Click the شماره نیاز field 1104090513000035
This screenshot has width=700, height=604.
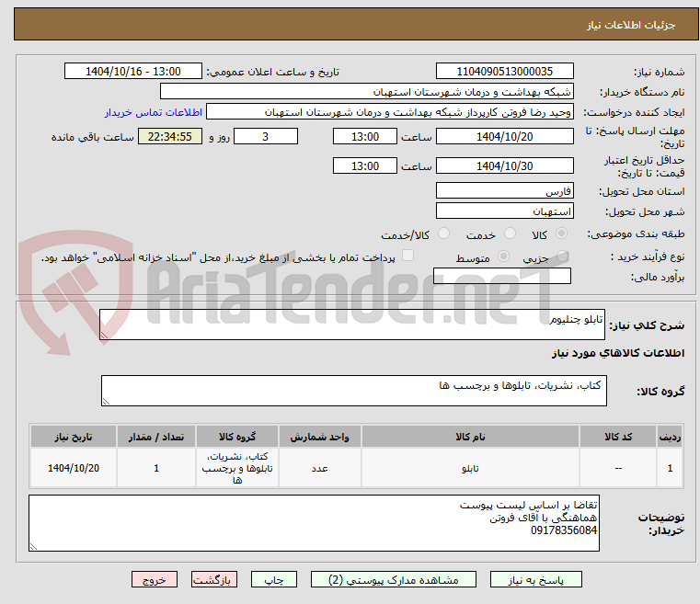504,71
